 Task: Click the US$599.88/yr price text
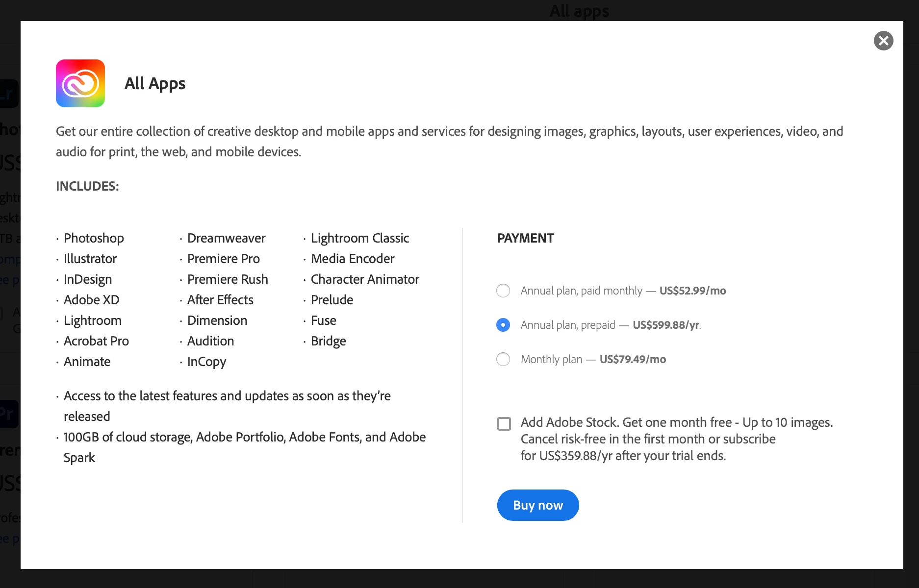coord(666,325)
